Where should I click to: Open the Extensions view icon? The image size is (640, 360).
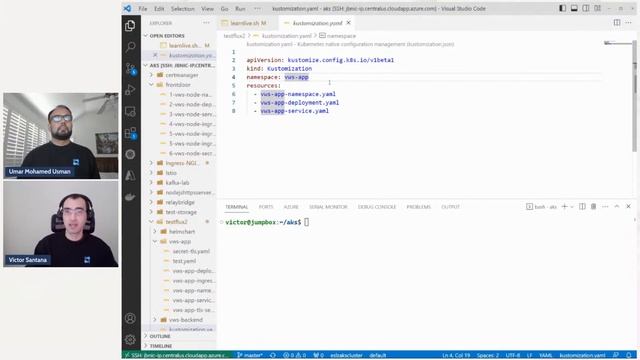[x=130, y=133]
